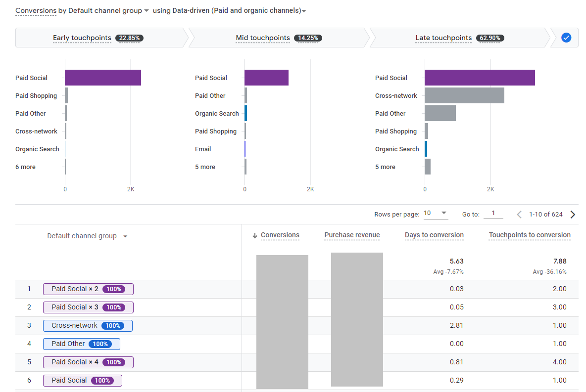Click the 'Paid Other' channel chip
The width and height of the screenshot is (586, 392).
(x=81, y=344)
